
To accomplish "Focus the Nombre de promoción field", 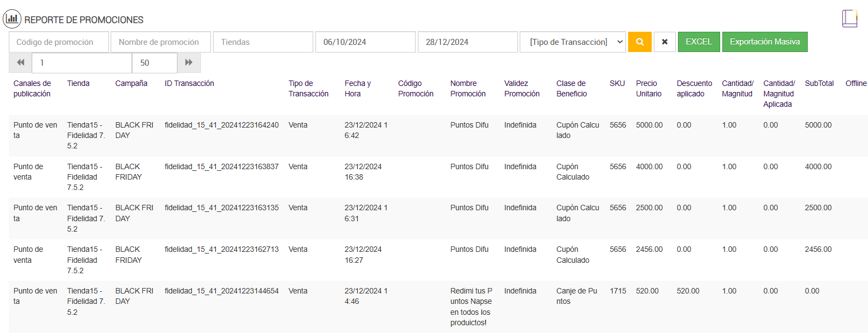I will coord(160,42).
